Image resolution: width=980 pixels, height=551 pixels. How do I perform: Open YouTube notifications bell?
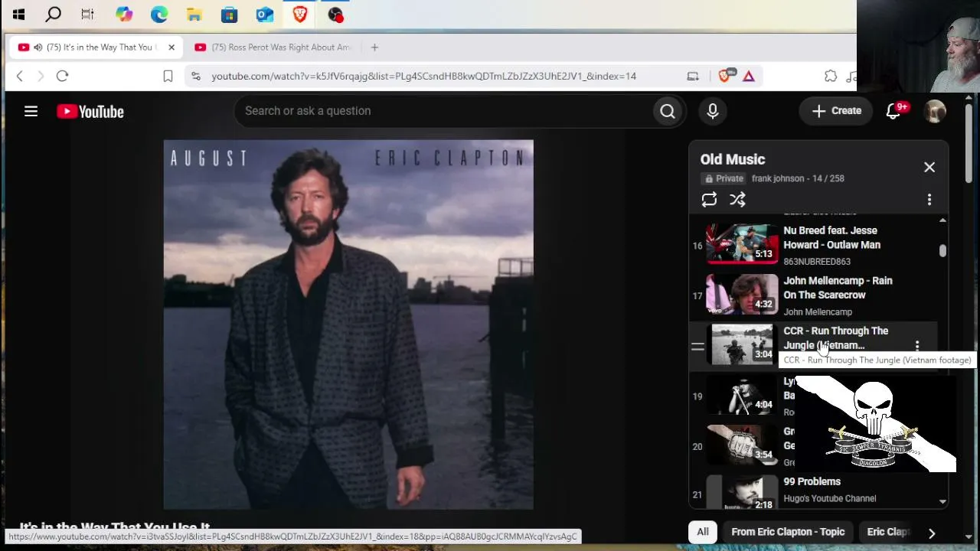pyautogui.click(x=893, y=111)
